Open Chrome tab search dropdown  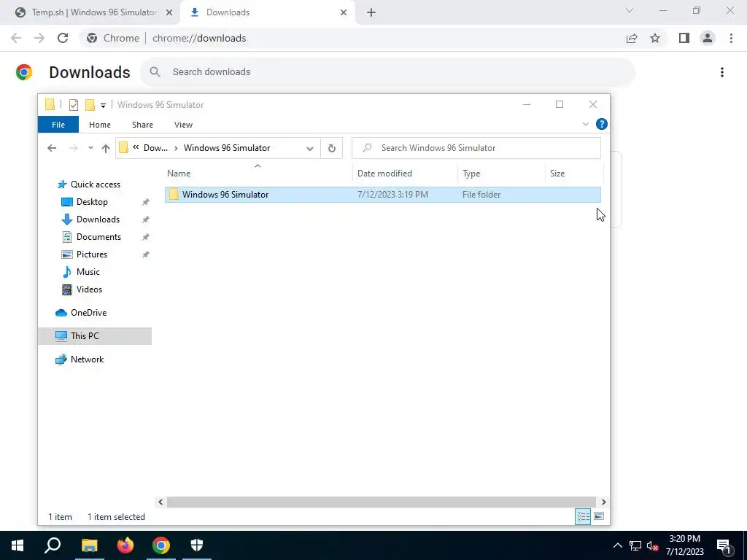(x=630, y=10)
